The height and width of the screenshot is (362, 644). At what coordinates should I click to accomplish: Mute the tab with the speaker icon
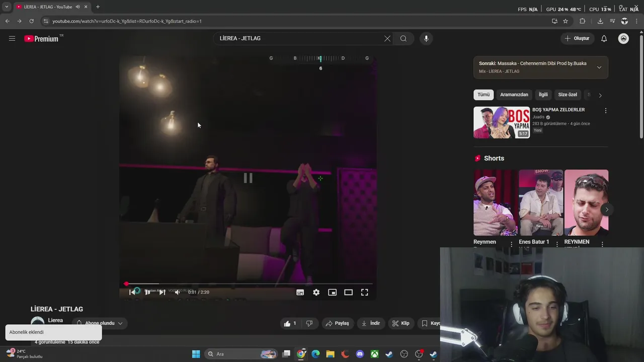coord(77,7)
